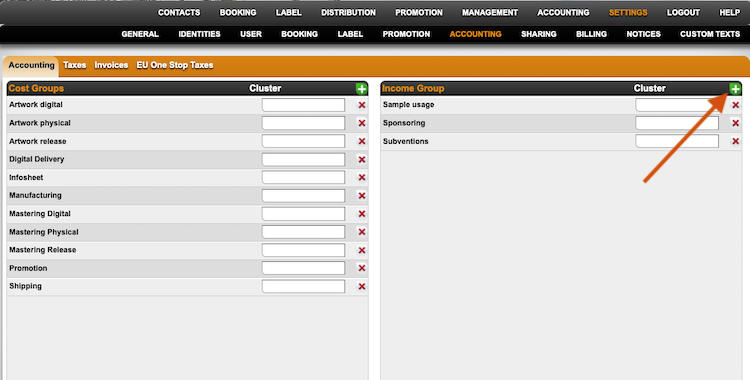The height and width of the screenshot is (380, 750).
Task: Focus the Promotion cluster field
Action: coord(303,268)
